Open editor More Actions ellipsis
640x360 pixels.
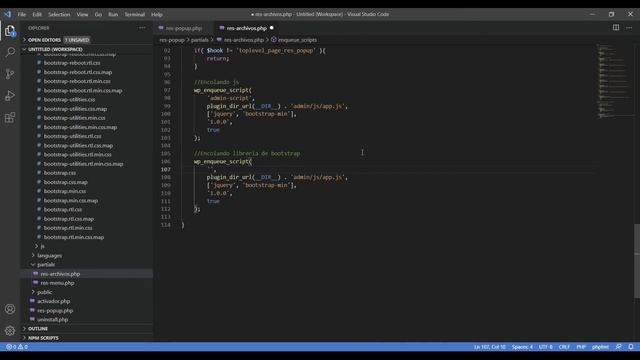coord(629,28)
